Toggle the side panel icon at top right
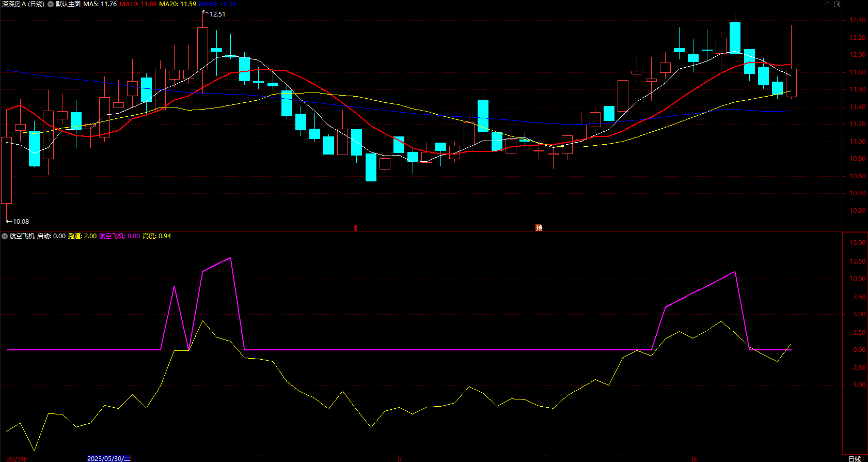This screenshot has height=462, width=868. pos(837,4)
